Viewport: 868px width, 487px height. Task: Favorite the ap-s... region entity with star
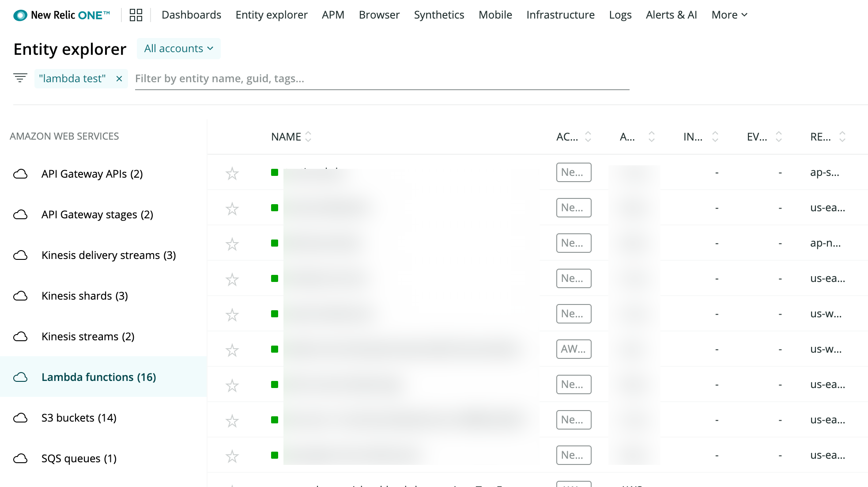[232, 173]
